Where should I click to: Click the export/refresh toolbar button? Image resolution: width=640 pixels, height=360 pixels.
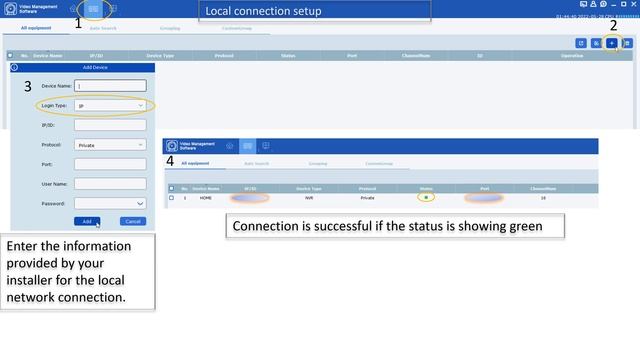click(x=581, y=43)
